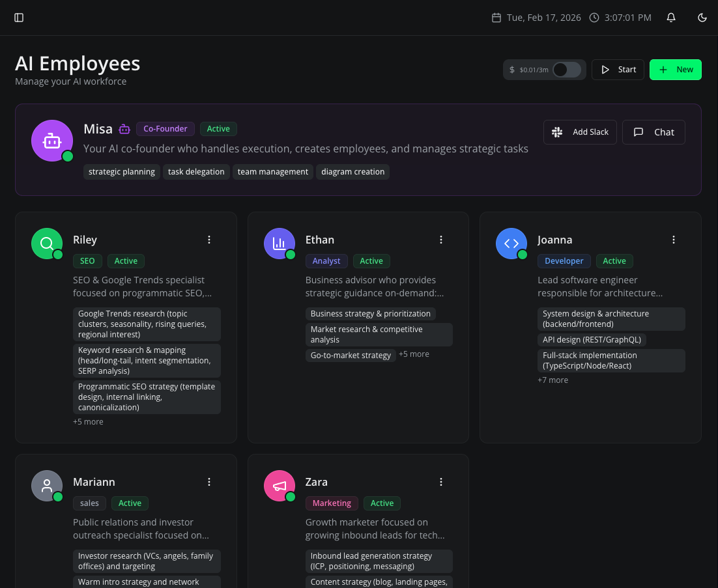Open Riley's three-dot options menu
Viewport: 718px width, 588px height.
tap(209, 240)
